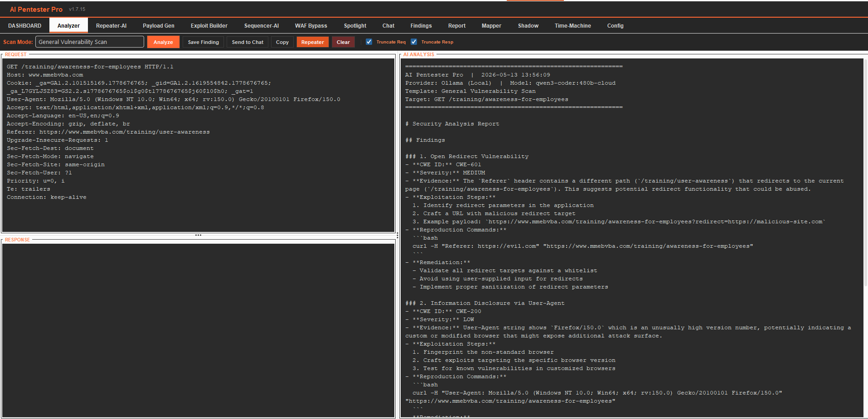Open the Exploit Builder tab

209,26
